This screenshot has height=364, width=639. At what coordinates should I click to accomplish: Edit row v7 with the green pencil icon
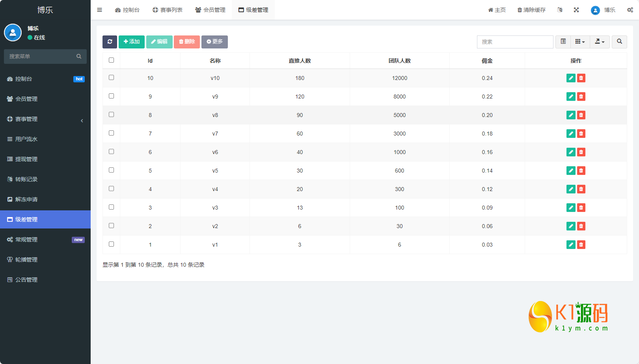pyautogui.click(x=571, y=134)
